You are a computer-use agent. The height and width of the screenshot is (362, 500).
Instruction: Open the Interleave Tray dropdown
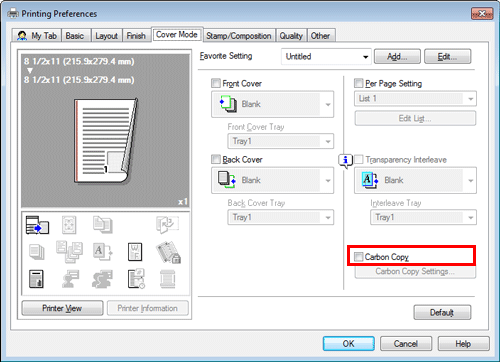coord(423,217)
